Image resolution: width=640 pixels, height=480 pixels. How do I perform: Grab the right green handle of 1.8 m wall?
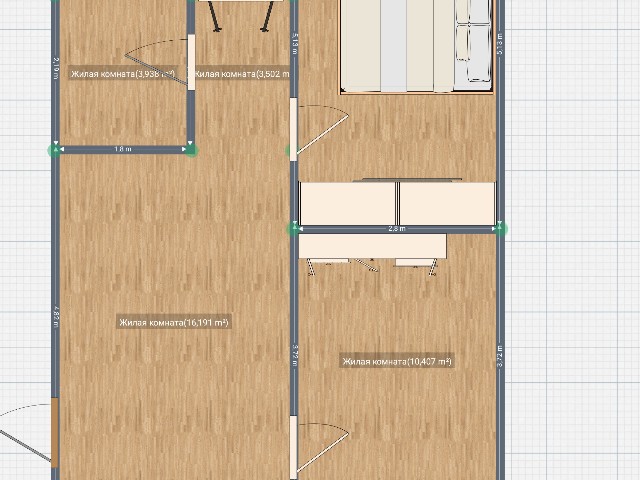coord(191,149)
